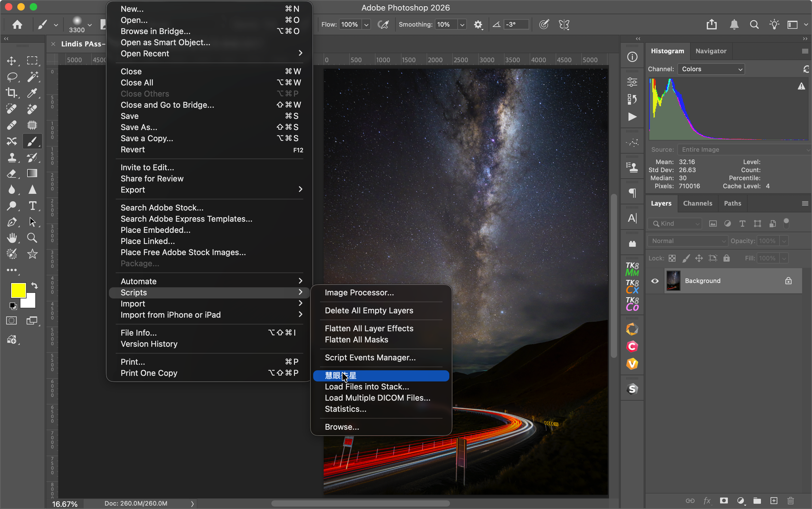The image size is (812, 509).
Task: Select the Move tool
Action: tap(12, 61)
